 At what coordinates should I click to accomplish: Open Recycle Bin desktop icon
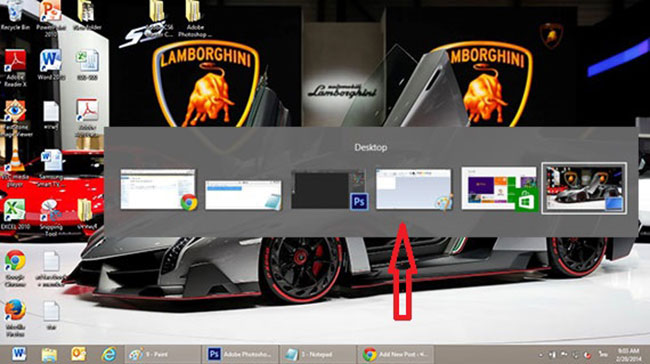[x=15, y=16]
